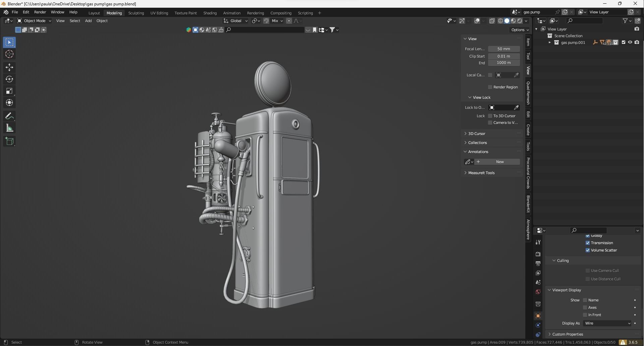Screen dimensions: 644x346
Task: Switch viewport to Wireframe shading
Action: click(501, 21)
